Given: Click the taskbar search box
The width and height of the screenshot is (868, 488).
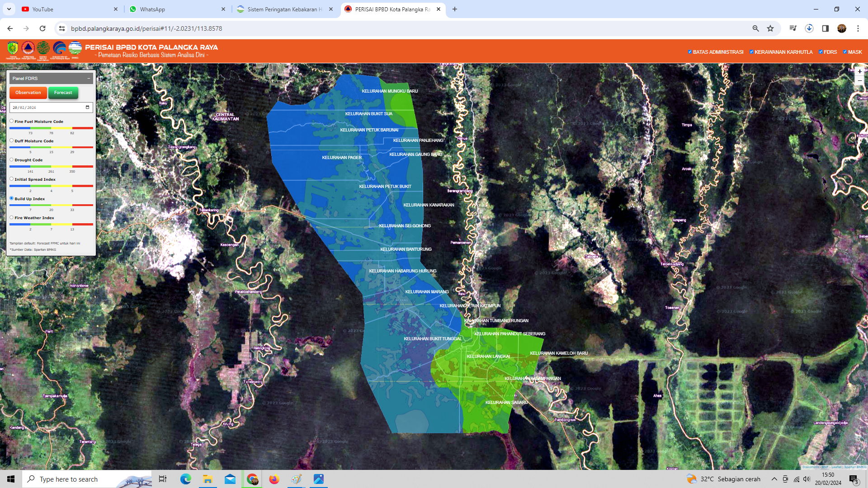Looking at the screenshot, I should click(87, 479).
